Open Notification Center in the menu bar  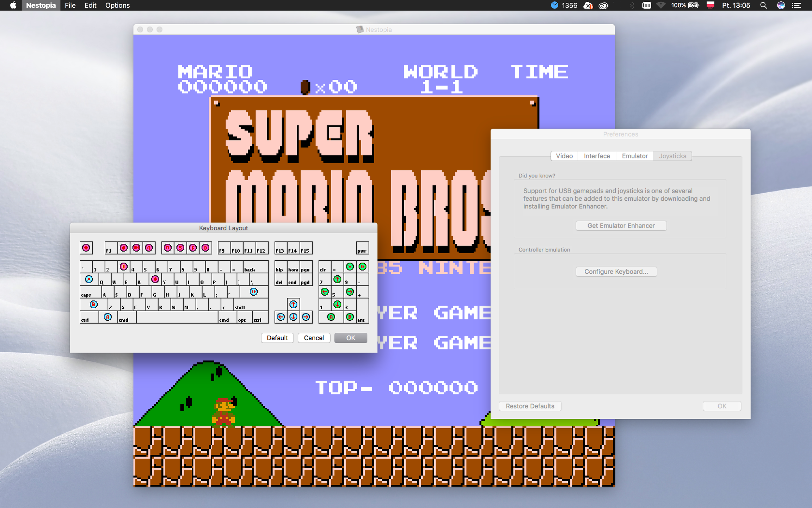click(x=796, y=5)
